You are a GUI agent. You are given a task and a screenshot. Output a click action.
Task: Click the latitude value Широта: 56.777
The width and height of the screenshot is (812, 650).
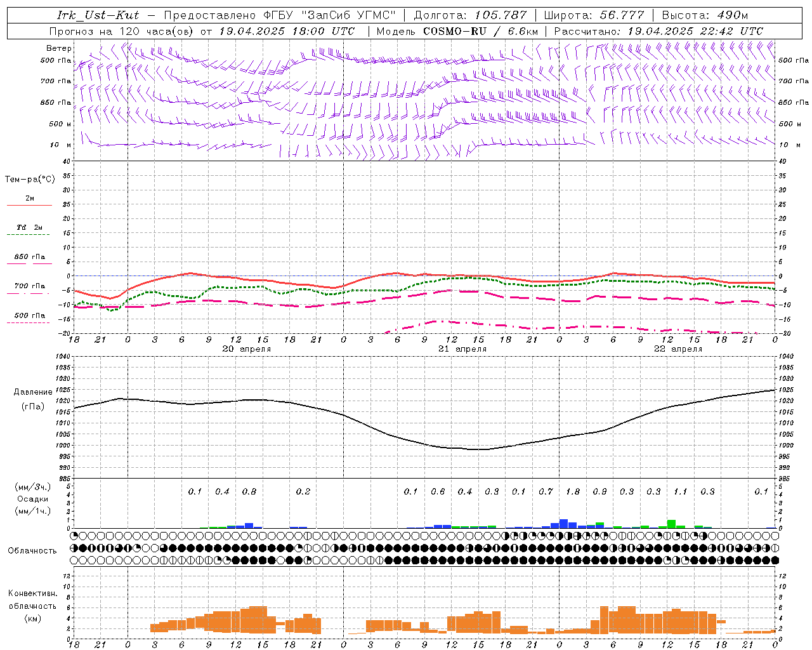[x=594, y=15]
